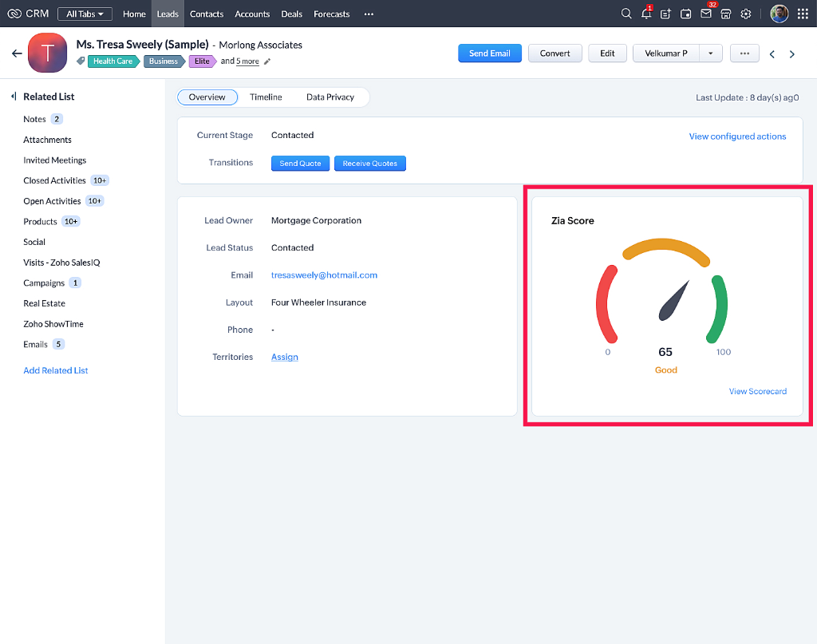The width and height of the screenshot is (817, 644).
Task: Click the search magnifier icon
Action: (626, 14)
